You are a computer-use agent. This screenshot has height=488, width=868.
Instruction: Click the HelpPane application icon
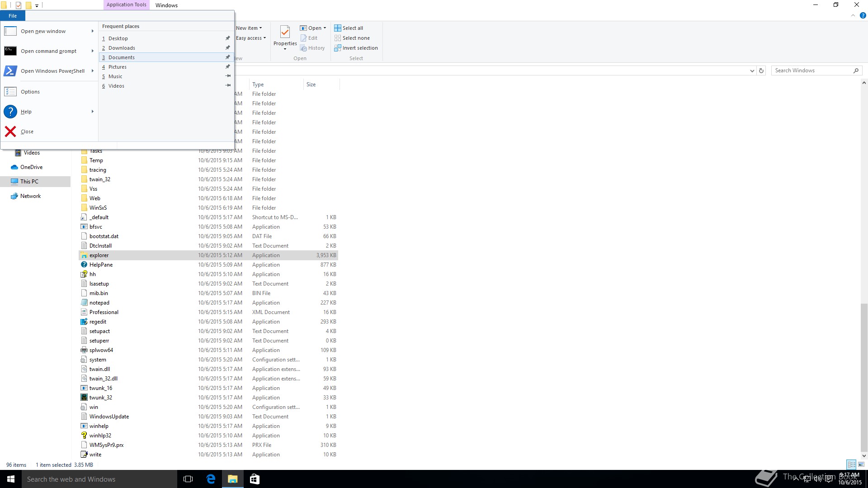click(x=84, y=265)
